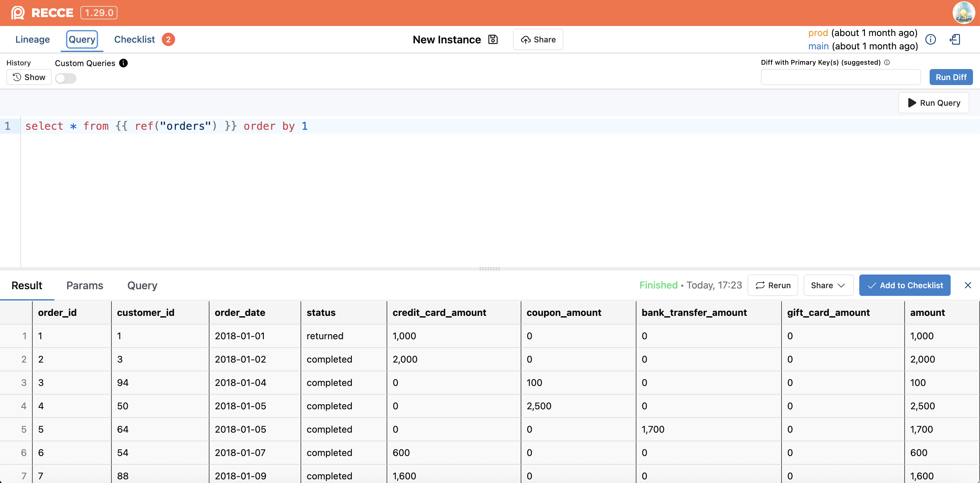Click the editor/result pane resize handle
The image size is (980, 483).
[x=489, y=269]
